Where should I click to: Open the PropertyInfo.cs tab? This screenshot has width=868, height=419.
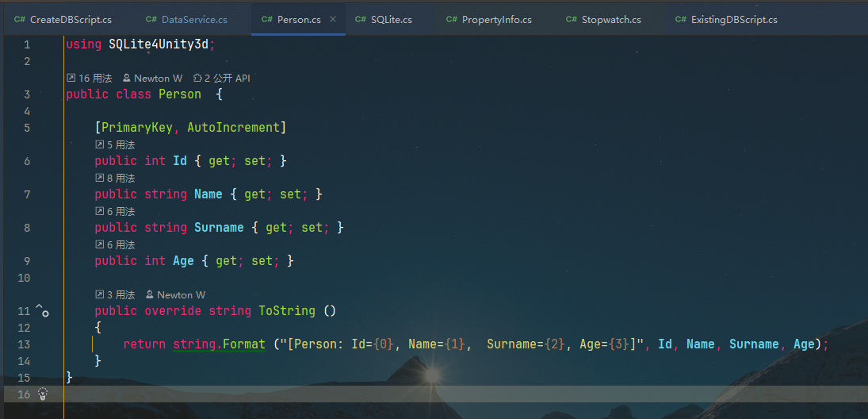coord(489,19)
